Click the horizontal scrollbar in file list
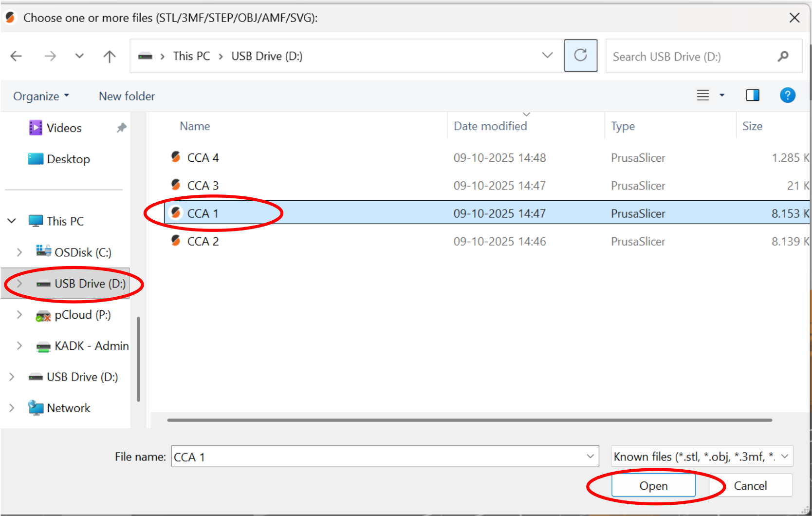 pyautogui.click(x=469, y=420)
